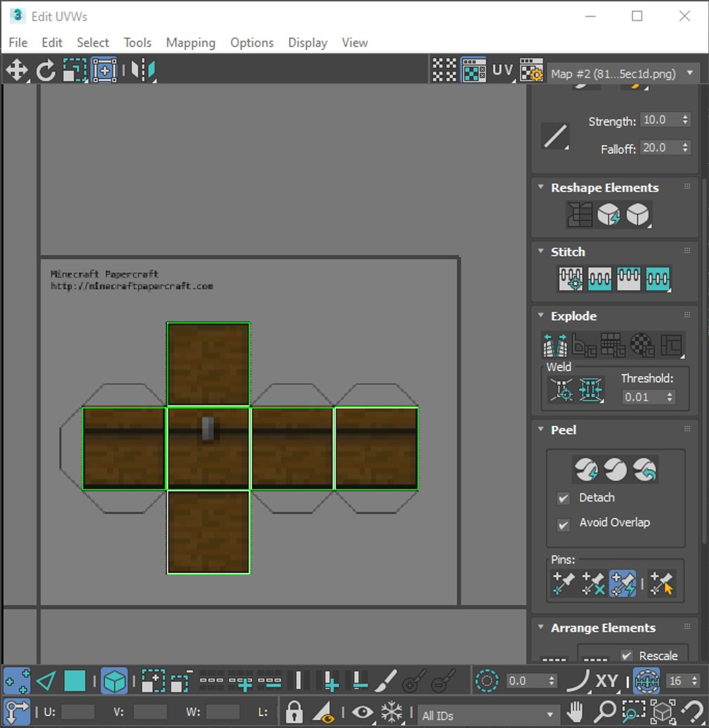This screenshot has width=709, height=728.
Task: Toggle the Avoid Overlap checkbox
Action: (563, 524)
